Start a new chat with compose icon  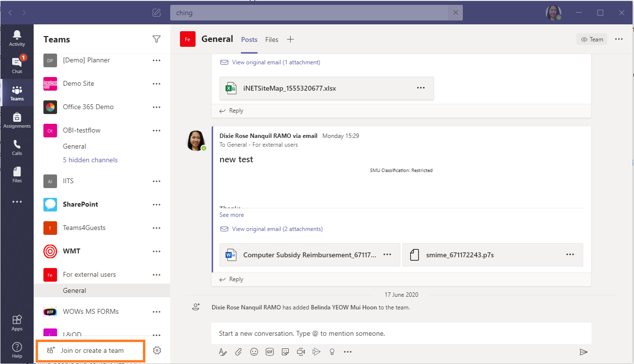[157, 13]
